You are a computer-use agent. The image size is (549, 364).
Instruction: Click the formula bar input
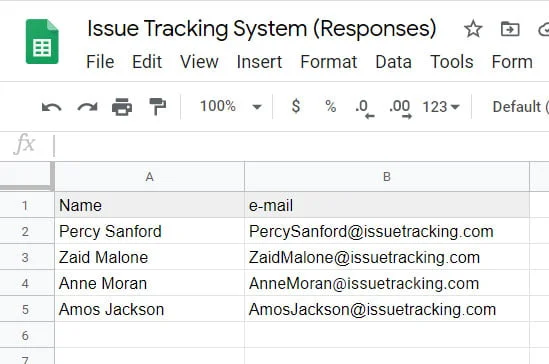301,145
